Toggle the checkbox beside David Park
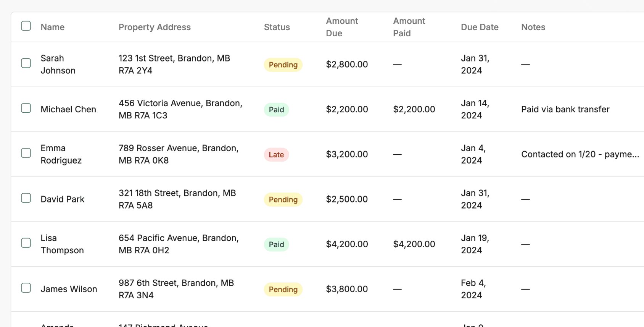 26,198
